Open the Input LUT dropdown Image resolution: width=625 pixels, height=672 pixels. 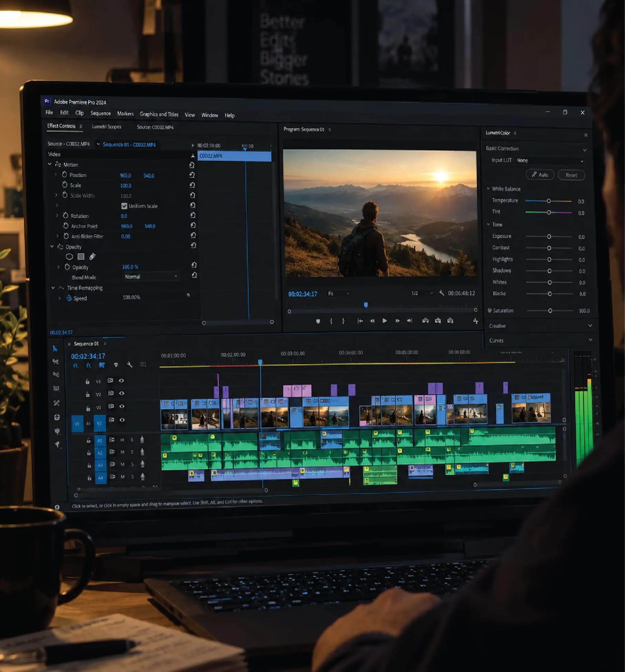pos(550,161)
